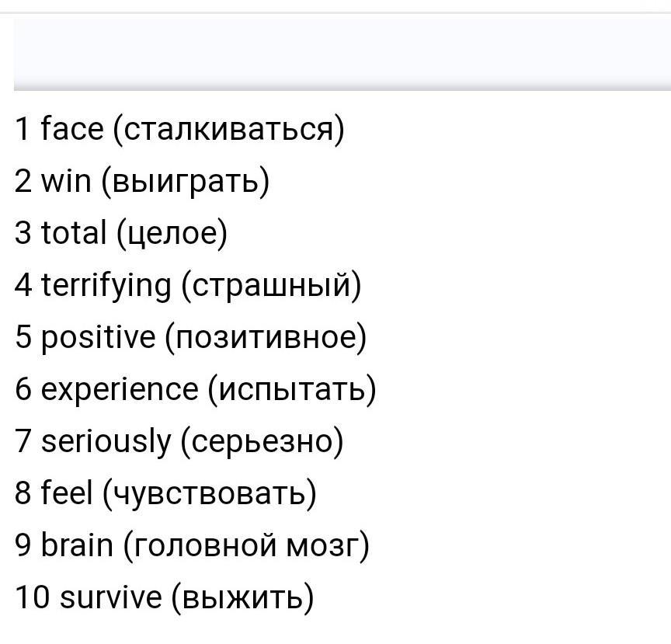Click the word "win" in line 2

pos(66,180)
